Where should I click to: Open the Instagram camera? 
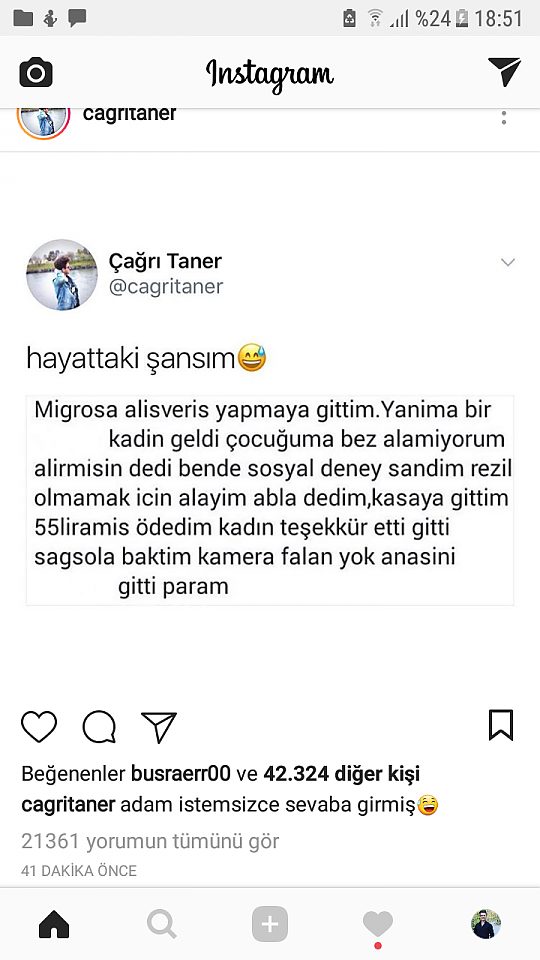pyautogui.click(x=36, y=73)
